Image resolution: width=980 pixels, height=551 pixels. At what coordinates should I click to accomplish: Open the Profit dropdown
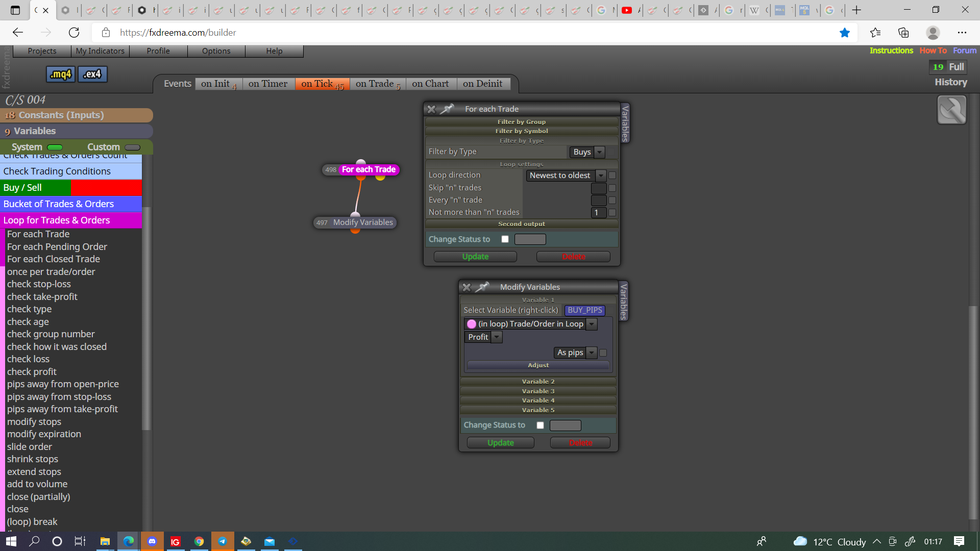(483, 337)
